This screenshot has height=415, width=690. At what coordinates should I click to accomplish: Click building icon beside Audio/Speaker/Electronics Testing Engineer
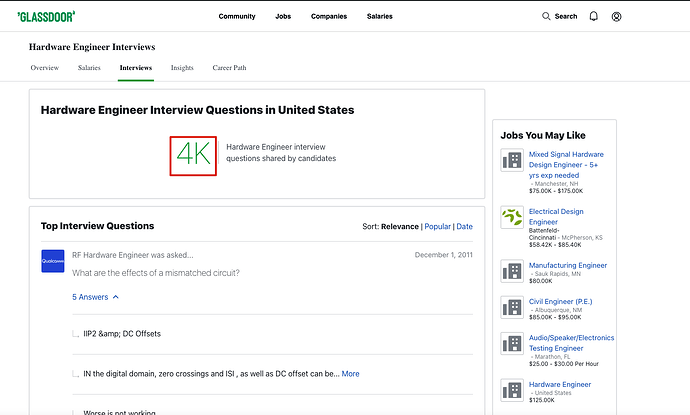512,343
